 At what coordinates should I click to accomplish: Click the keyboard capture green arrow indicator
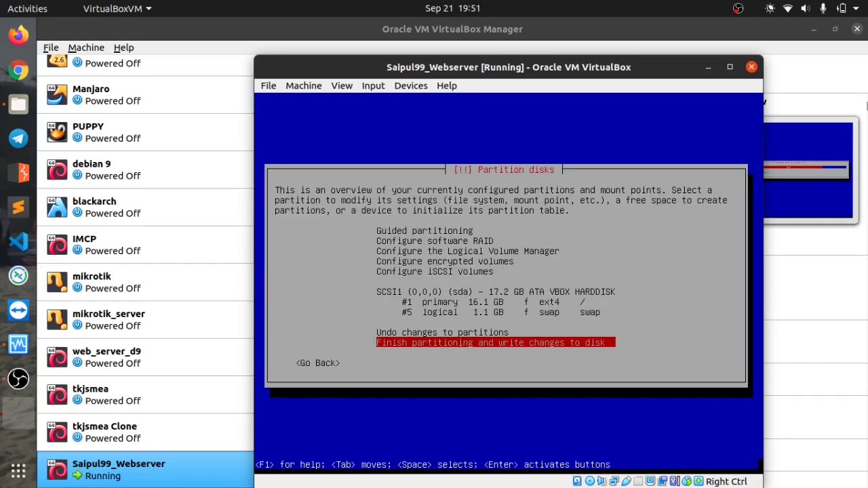(x=698, y=481)
